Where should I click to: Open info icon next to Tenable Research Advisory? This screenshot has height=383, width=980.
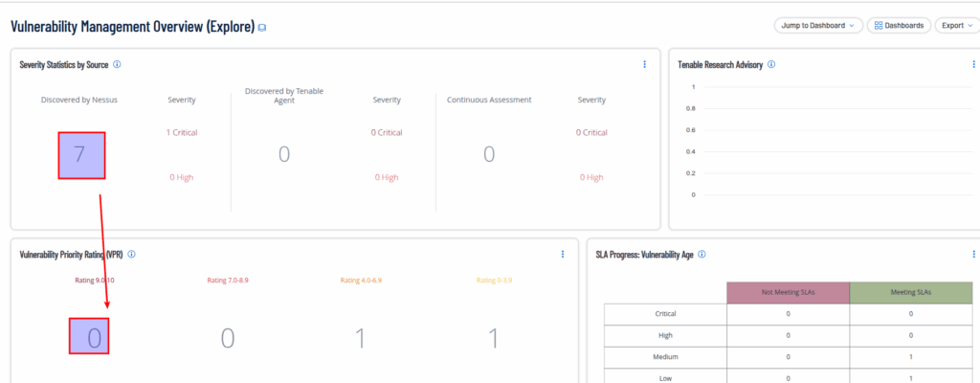pos(771,64)
